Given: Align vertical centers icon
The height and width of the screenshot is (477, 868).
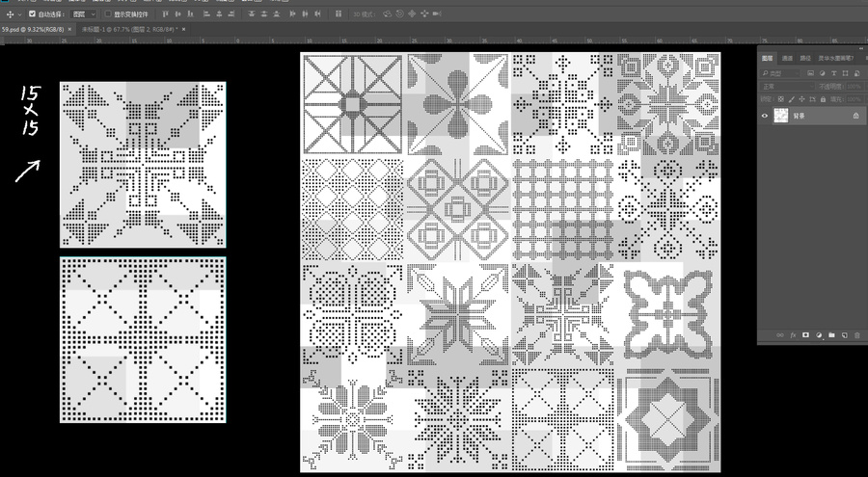Looking at the screenshot, I should (x=177, y=13).
